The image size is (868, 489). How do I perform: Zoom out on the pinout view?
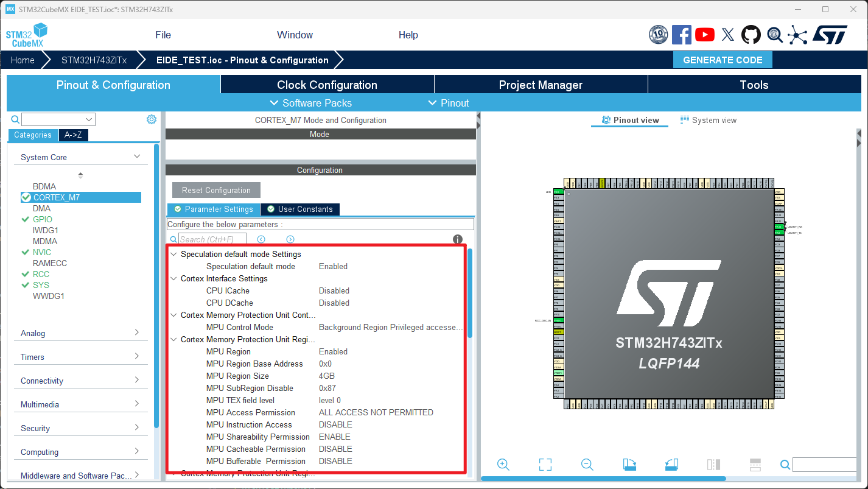[x=587, y=465]
